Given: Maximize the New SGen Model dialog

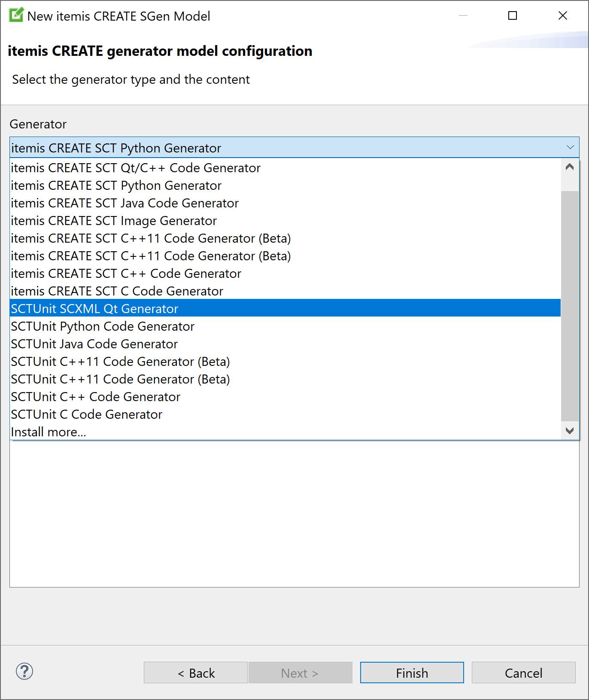Looking at the screenshot, I should click(513, 15).
